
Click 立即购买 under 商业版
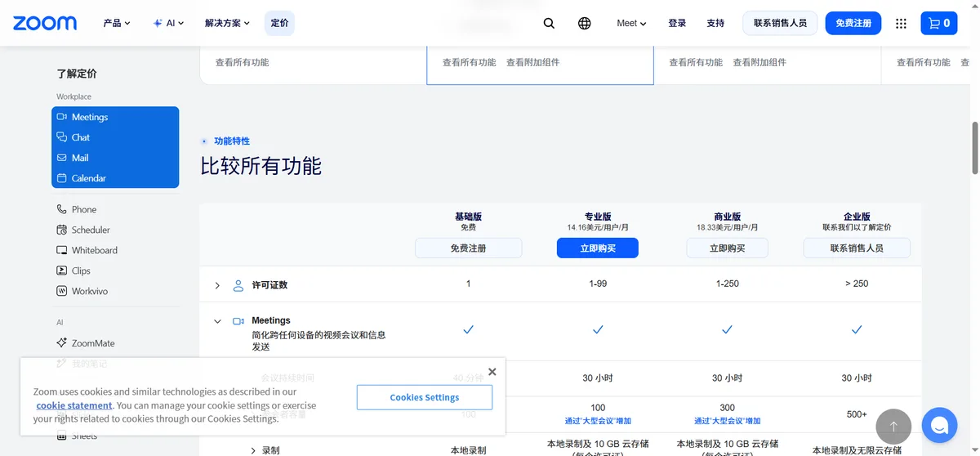click(727, 248)
